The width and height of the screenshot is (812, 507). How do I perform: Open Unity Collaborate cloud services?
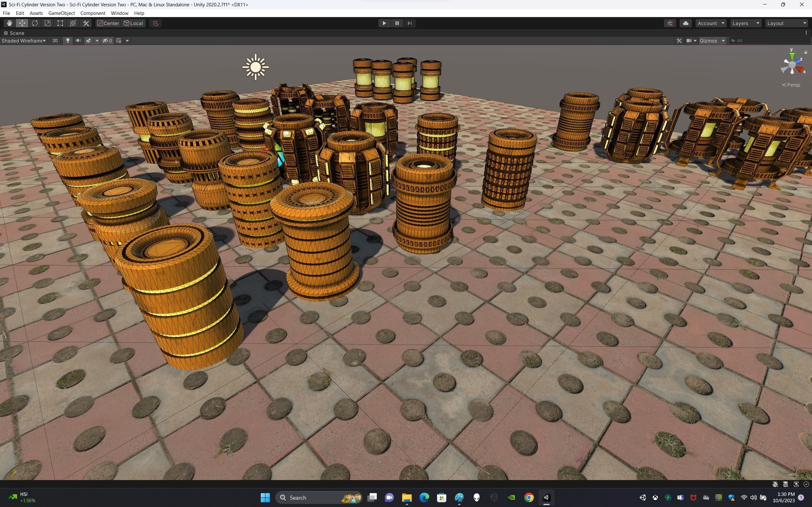pos(685,23)
